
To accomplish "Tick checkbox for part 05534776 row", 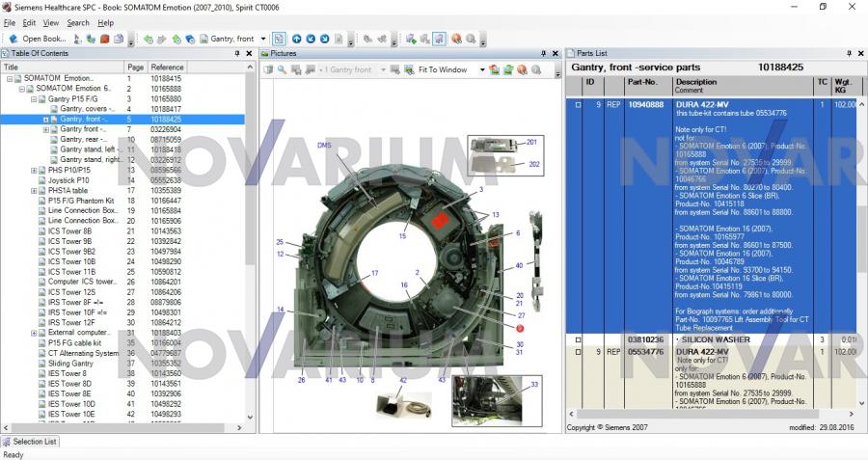I will tap(578, 352).
